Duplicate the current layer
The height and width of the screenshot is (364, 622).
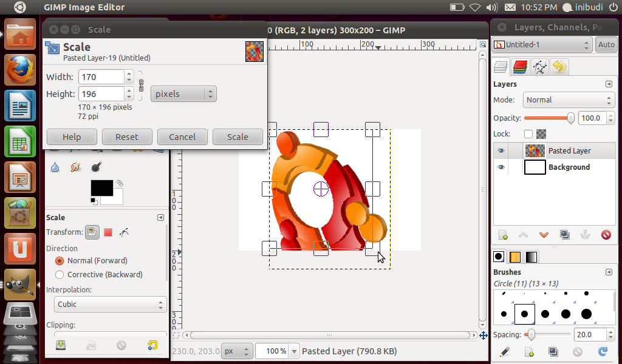565,235
